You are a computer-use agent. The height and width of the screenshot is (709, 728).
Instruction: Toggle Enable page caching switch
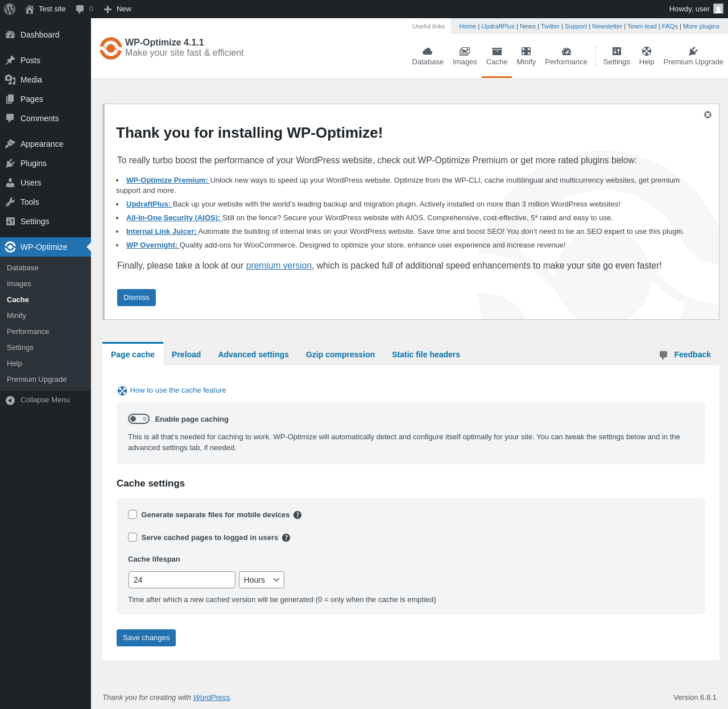tap(139, 419)
